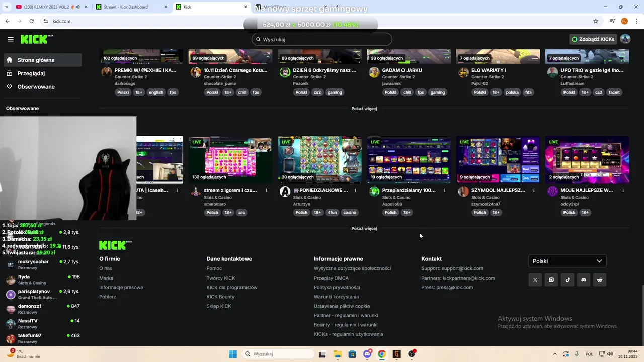Image resolution: width=644 pixels, height=362 pixels.
Task: Open options menu for szymool24na7 stream card
Action: point(534,191)
